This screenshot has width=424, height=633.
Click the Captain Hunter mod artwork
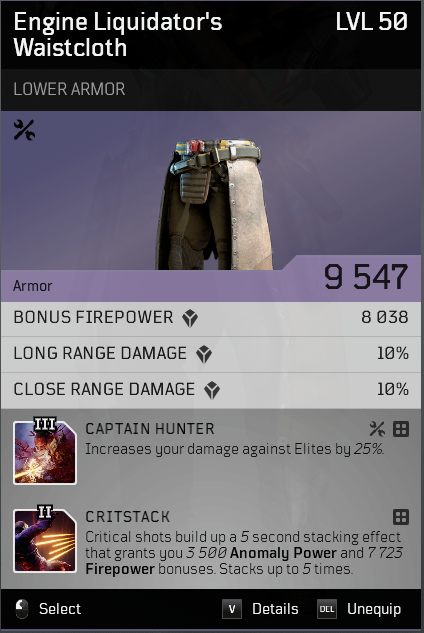tap(45, 451)
